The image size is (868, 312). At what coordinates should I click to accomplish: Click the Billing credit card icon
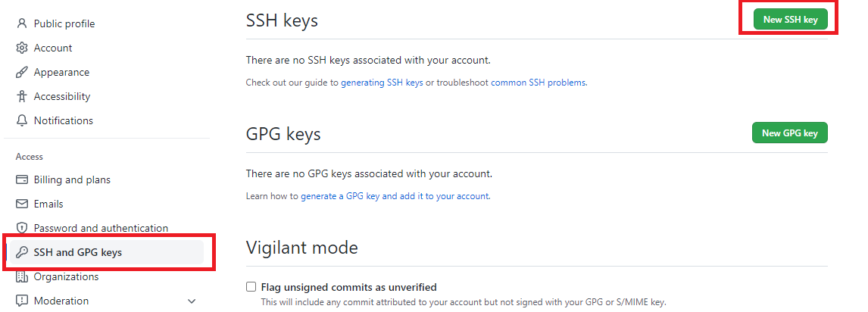[x=22, y=179]
